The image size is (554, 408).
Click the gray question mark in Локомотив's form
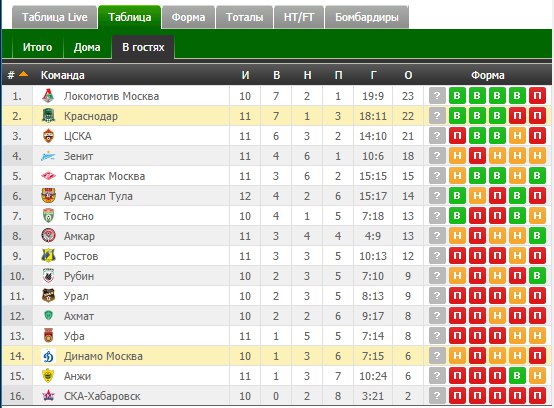click(437, 96)
